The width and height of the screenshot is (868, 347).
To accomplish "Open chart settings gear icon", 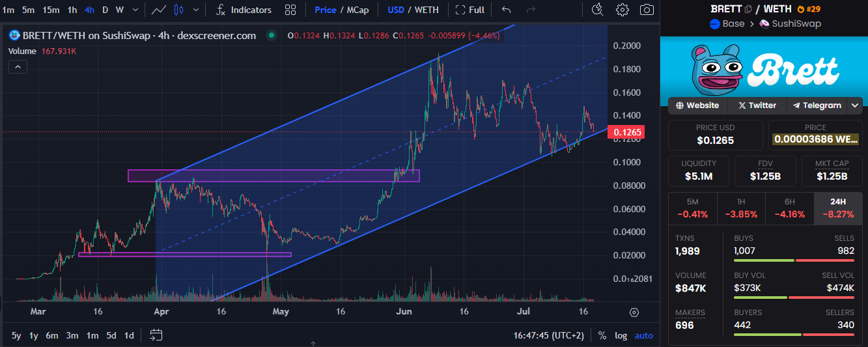I will [x=623, y=10].
